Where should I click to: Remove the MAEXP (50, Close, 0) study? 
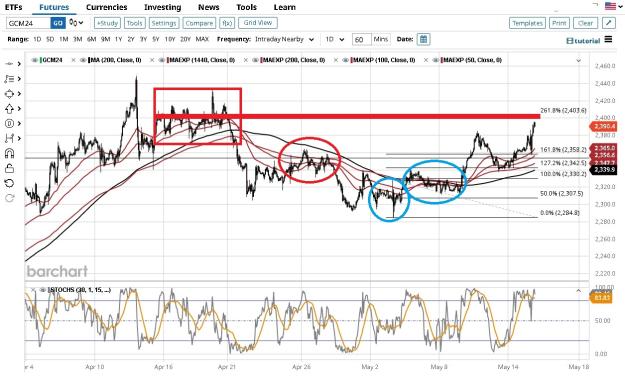(426, 60)
